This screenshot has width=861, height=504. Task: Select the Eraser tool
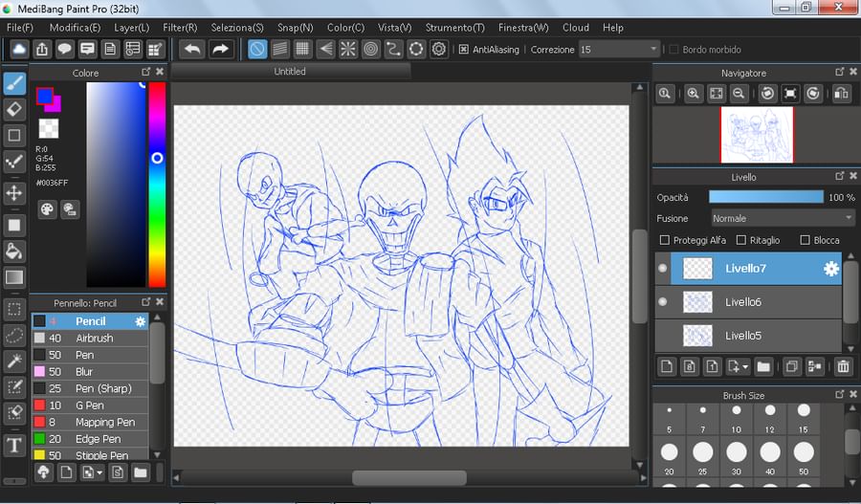coord(14,109)
